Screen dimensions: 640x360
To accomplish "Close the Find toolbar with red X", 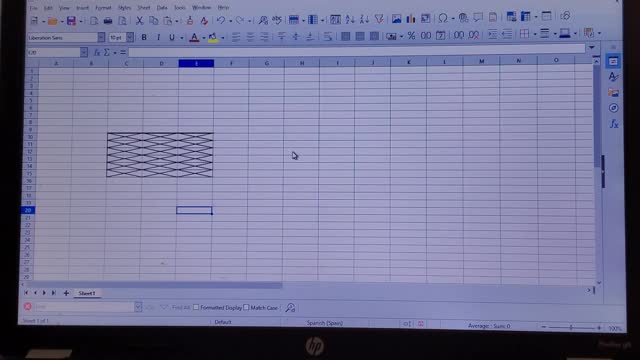I will click(28, 306).
